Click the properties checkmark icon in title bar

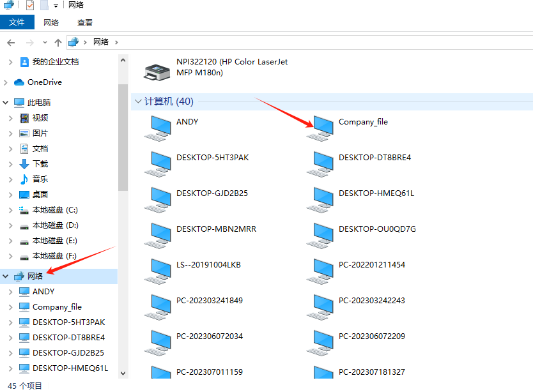click(30, 6)
